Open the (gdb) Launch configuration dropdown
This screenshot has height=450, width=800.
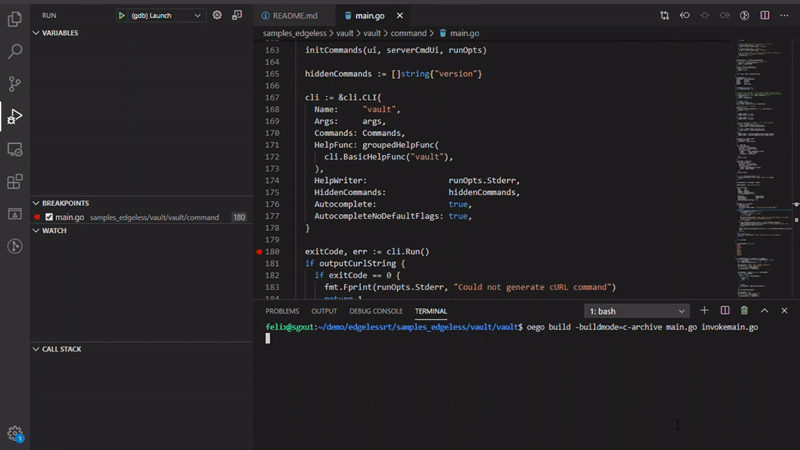click(160, 16)
